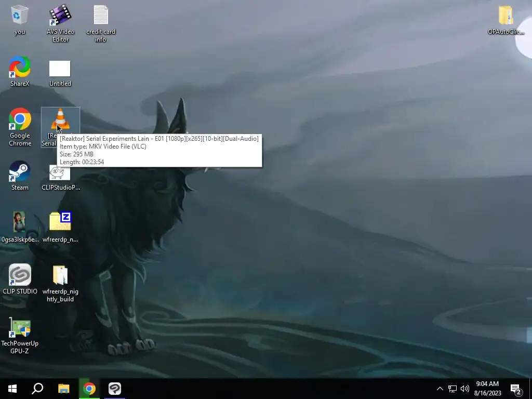
Task: Select the credit card info text file
Action: 101,23
